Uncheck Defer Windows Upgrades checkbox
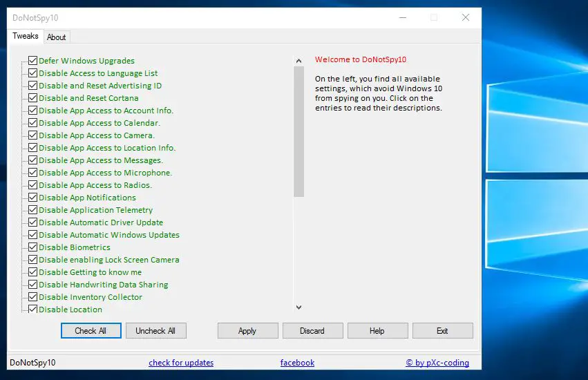 (32, 60)
